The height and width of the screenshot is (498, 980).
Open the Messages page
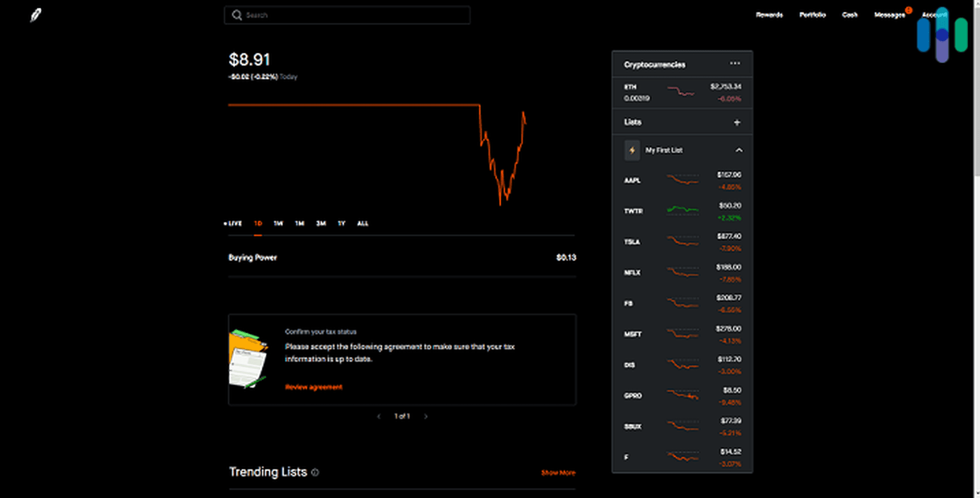(x=890, y=15)
